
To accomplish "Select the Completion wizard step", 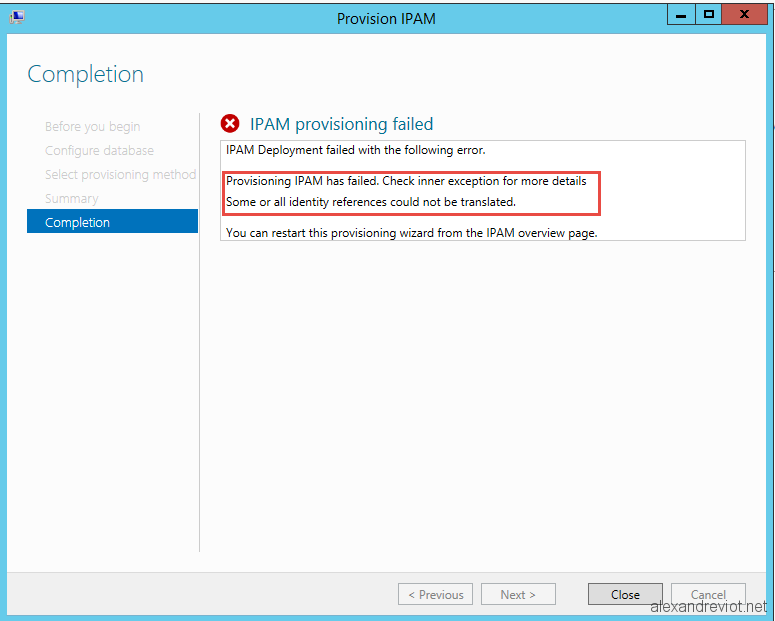I will (x=113, y=222).
